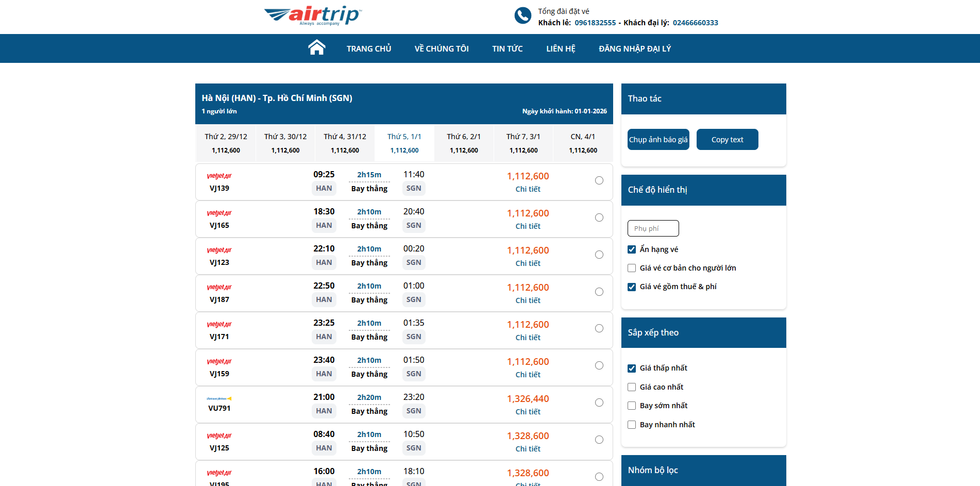The image size is (980, 486).
Task: Click Vietjet Air logo for flight VJ171
Action: pyautogui.click(x=219, y=325)
